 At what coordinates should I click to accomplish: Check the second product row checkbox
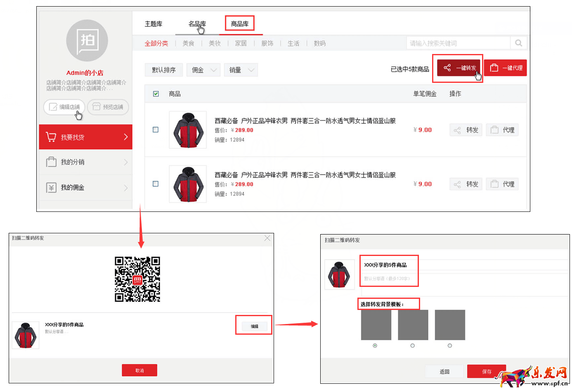pyautogui.click(x=156, y=184)
